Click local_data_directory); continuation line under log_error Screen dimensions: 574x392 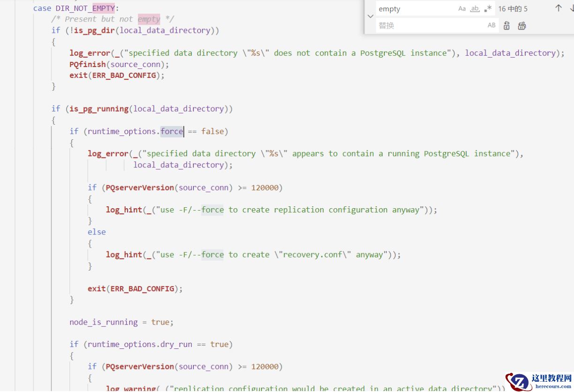183,165
